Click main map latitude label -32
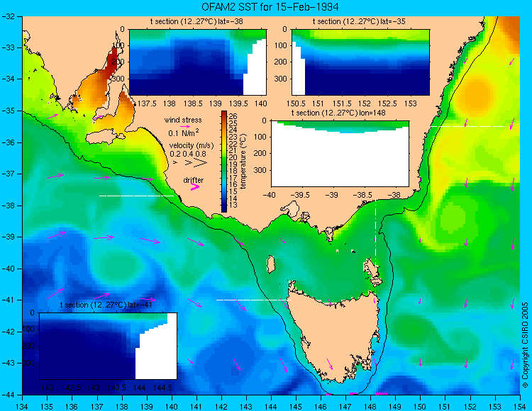Screen dimensions: 532x411 8,16
